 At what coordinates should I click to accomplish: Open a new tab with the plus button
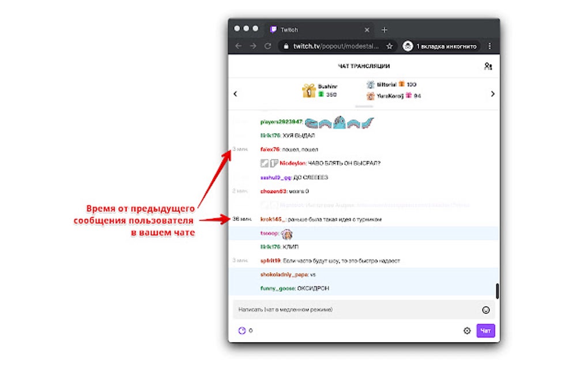[x=384, y=29]
